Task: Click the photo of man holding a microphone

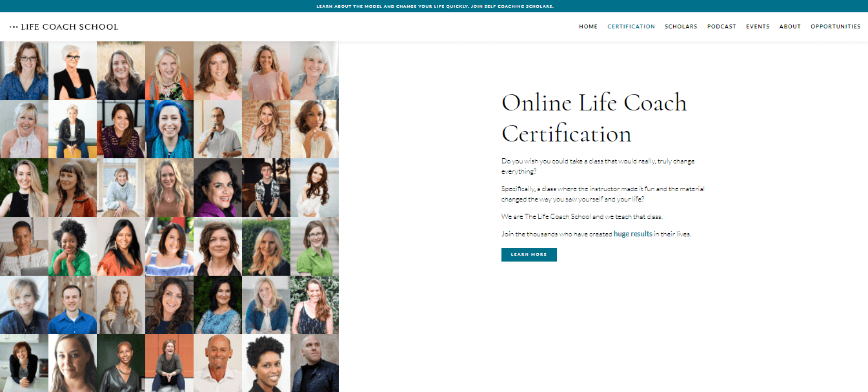Action: pyautogui.click(x=217, y=129)
